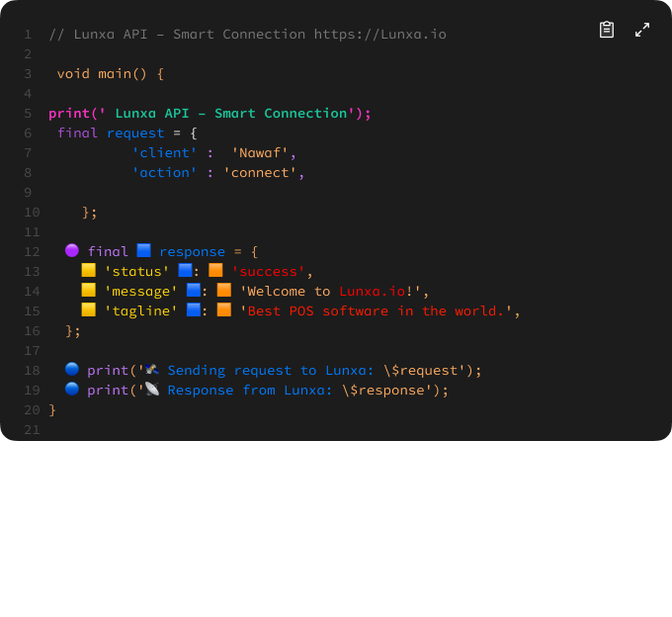The image size is (672, 617).
Task: Click the purple circle before 'final'
Action: 71,251
